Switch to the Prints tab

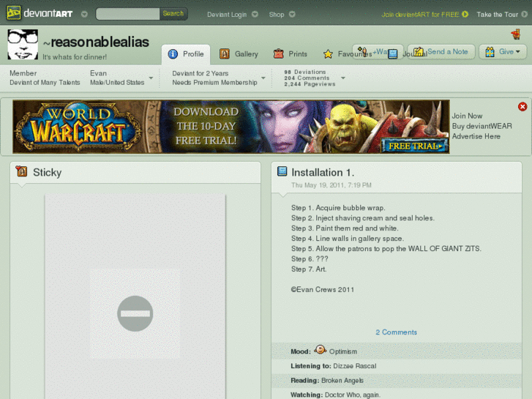pos(290,54)
